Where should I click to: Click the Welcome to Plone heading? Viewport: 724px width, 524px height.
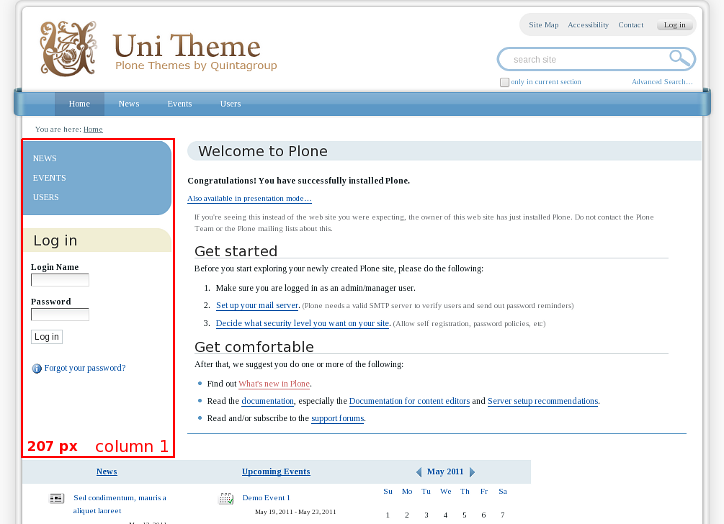263,151
